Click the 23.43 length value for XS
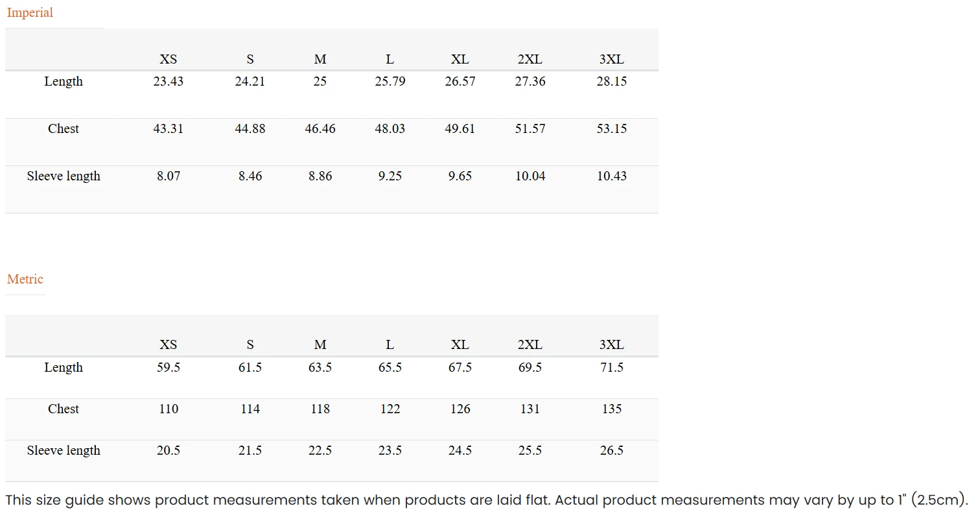 pos(169,82)
